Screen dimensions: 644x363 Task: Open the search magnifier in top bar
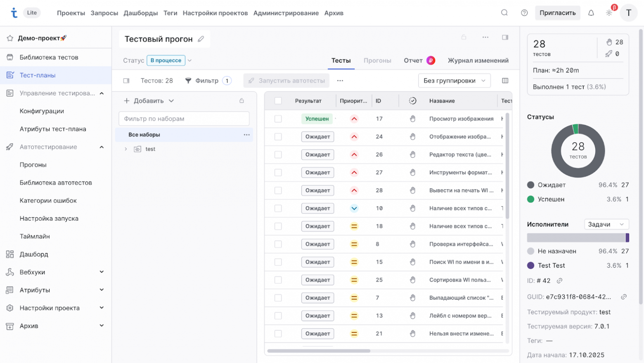click(x=504, y=13)
